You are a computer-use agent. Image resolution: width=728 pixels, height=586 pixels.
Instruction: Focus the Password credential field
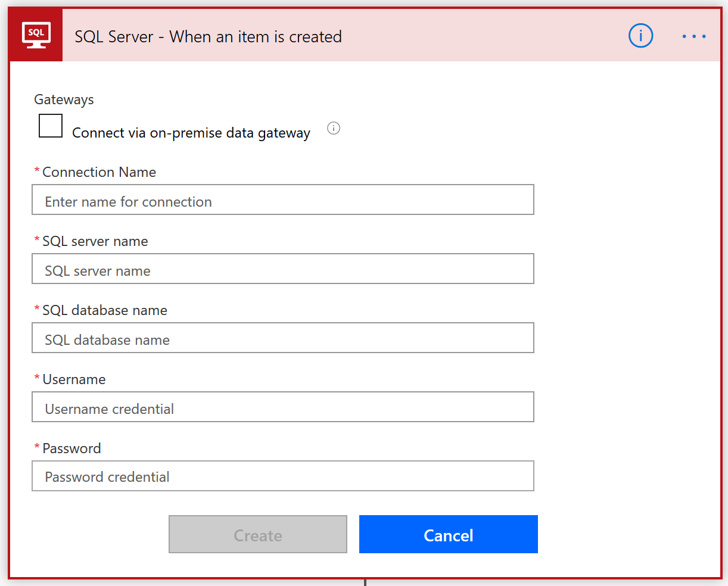pos(283,476)
